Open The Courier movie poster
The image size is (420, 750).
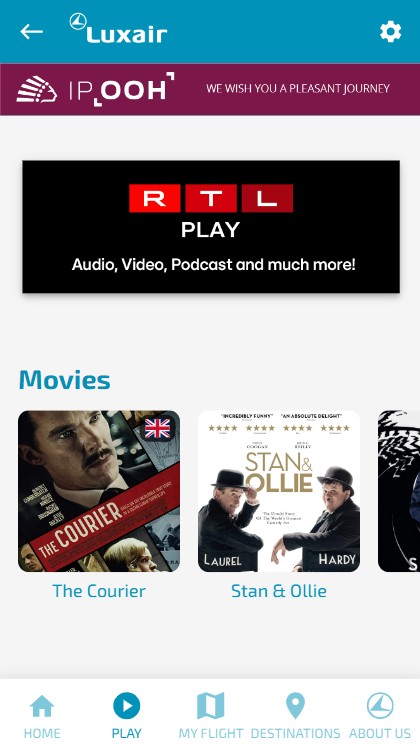(x=99, y=491)
